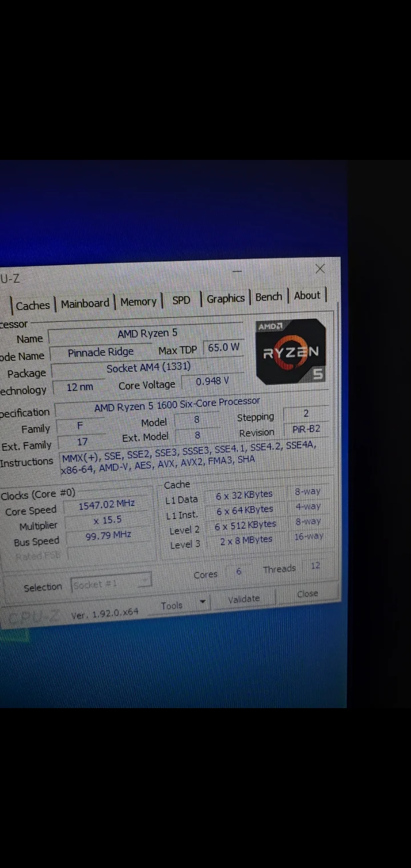The image size is (411, 868).
Task: Click the Tools button
Action: point(172,606)
